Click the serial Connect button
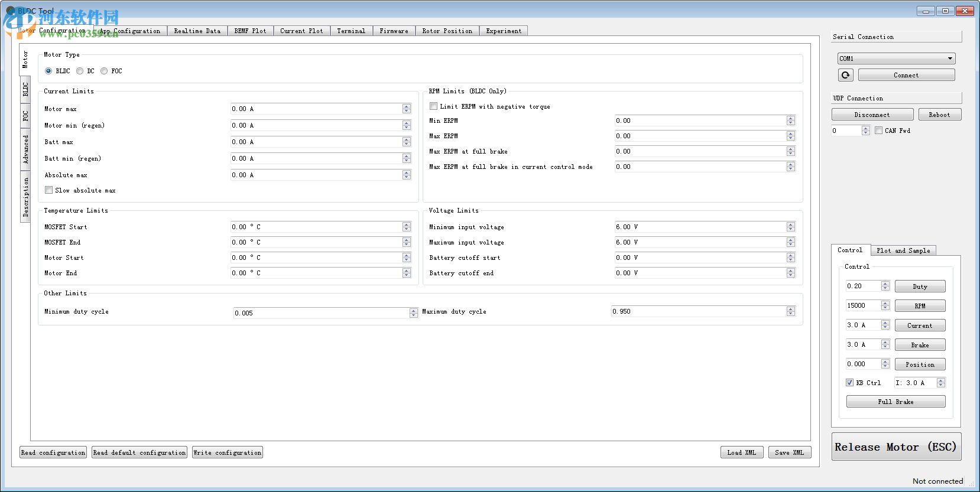This screenshot has width=980, height=492. [x=906, y=75]
